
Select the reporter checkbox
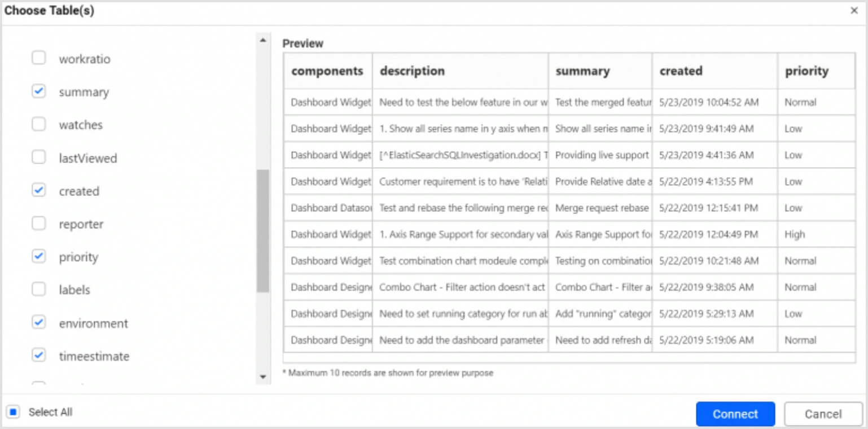[x=38, y=224]
